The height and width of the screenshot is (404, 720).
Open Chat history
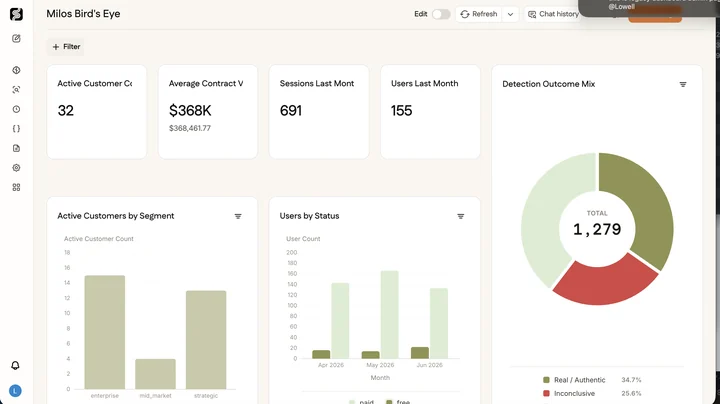pos(553,14)
